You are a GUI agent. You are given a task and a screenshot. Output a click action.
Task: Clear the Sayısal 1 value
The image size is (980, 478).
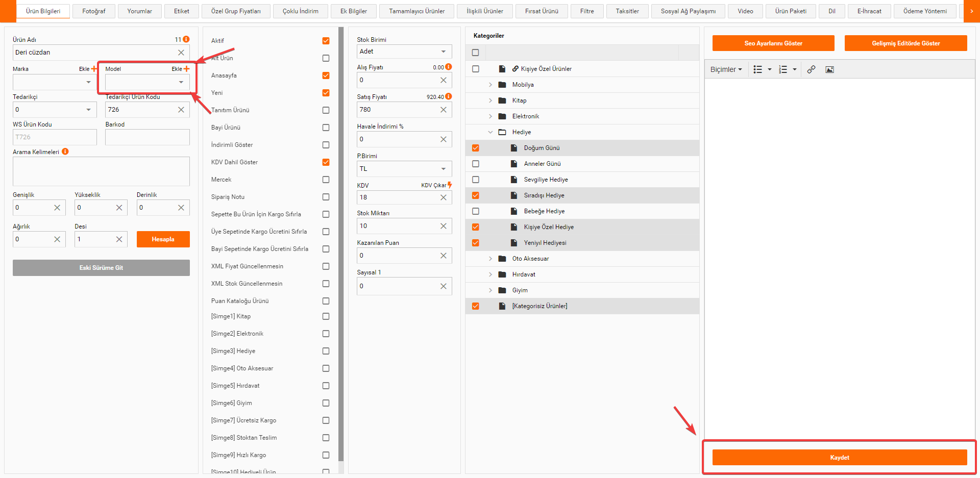point(444,286)
